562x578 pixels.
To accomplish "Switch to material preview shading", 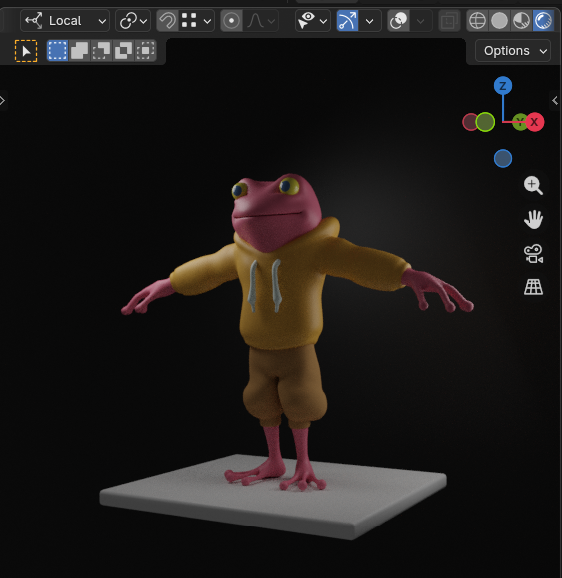I will point(521,21).
